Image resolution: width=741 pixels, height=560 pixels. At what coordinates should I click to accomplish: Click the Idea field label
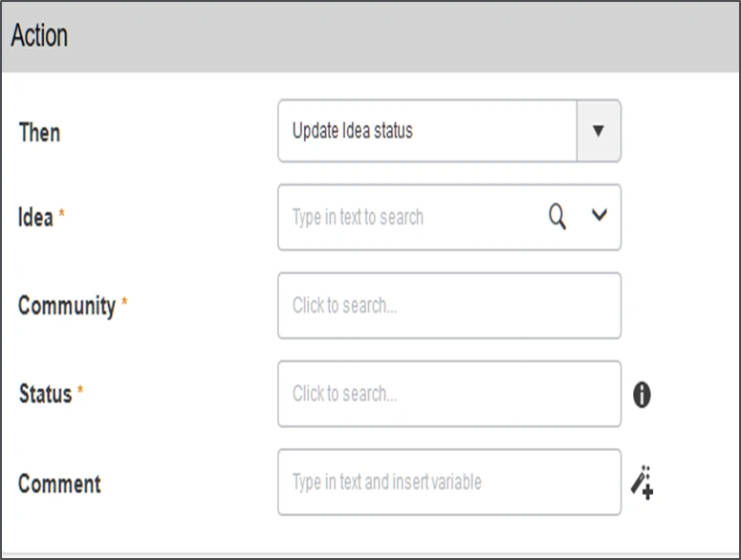[x=35, y=217]
